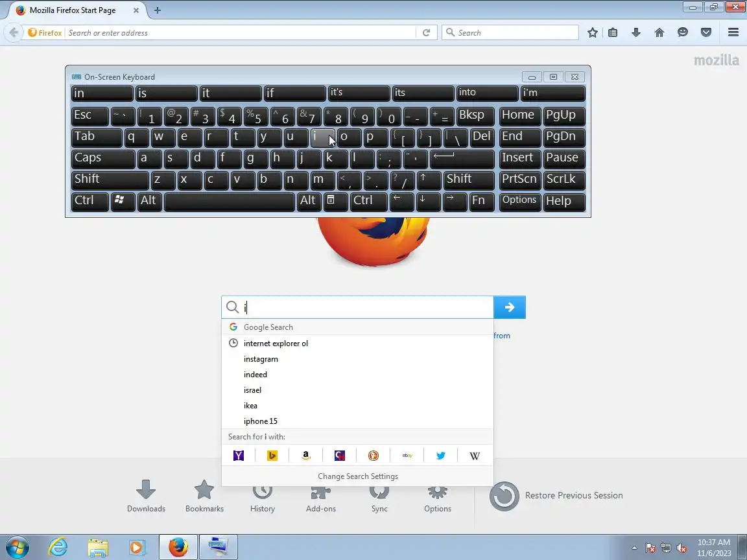Open the Pocket icon in the toolbar

pyautogui.click(x=706, y=32)
